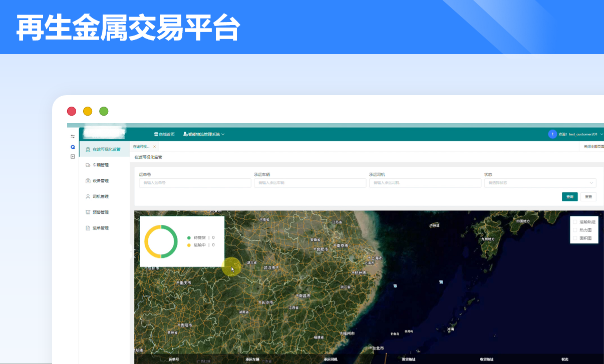
Task: Click the 重置 reset button
Action: coord(588,197)
